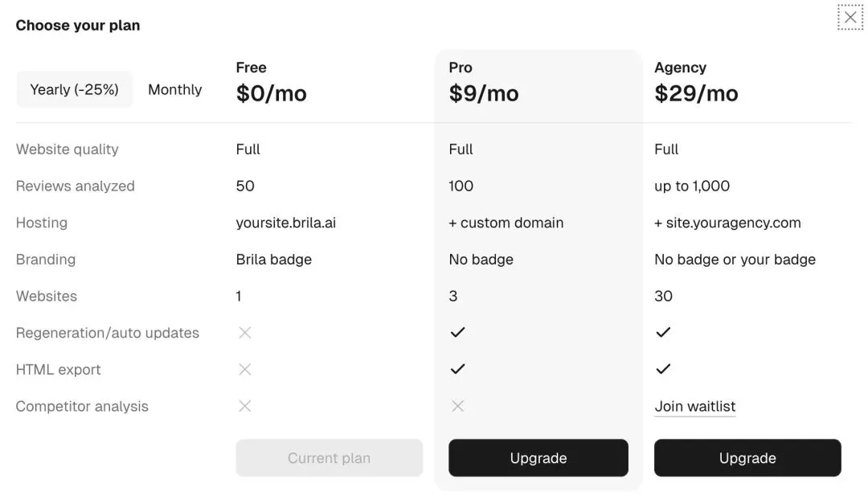The width and height of the screenshot is (868, 504).
Task: Switch to Monthly billing
Action: 174,89
